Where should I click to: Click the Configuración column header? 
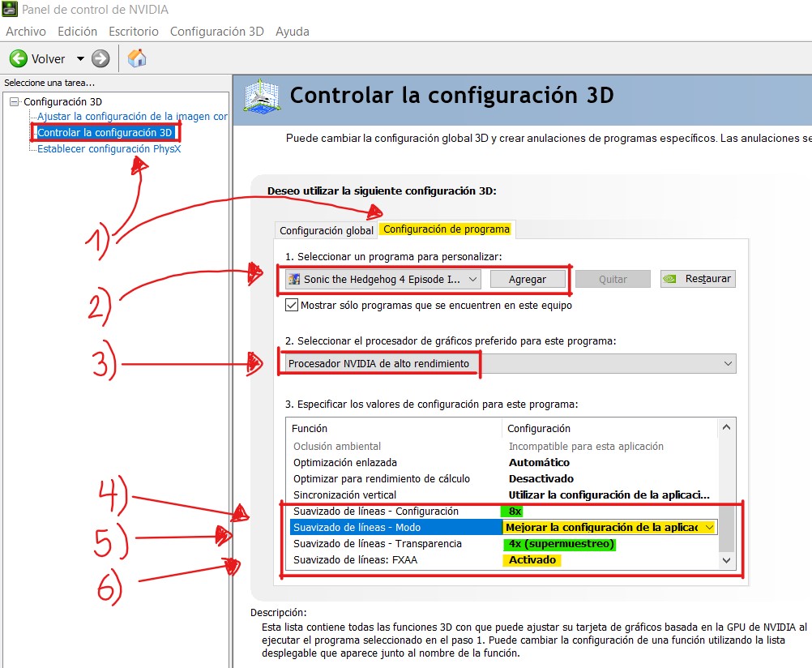610,429
